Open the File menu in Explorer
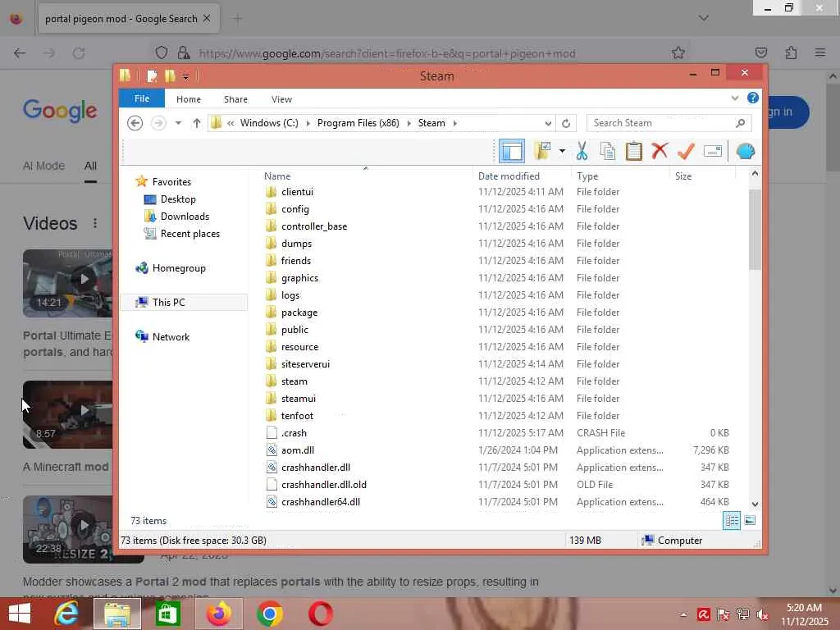 (x=142, y=98)
